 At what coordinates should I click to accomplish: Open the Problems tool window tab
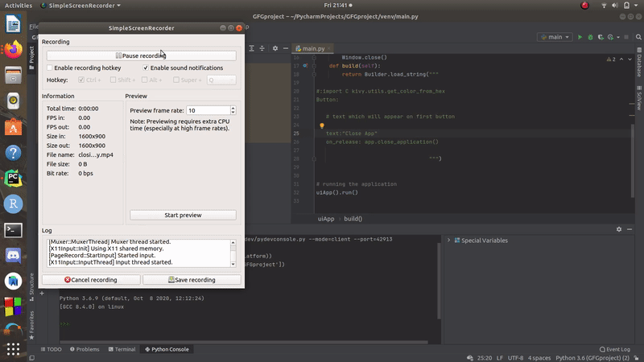click(x=84, y=349)
